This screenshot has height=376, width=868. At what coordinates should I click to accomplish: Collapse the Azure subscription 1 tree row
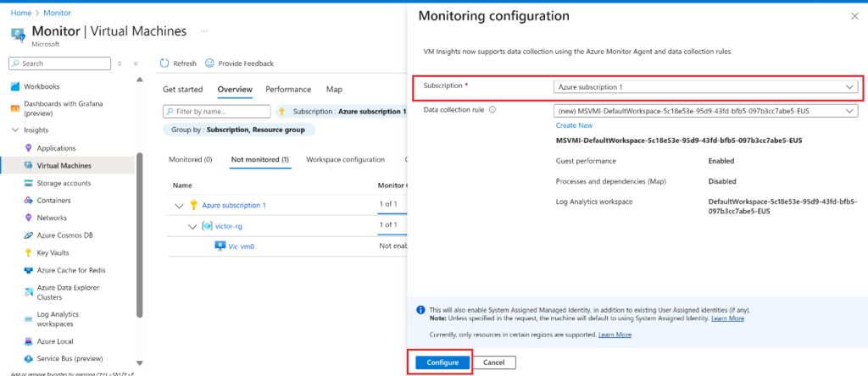tap(179, 206)
